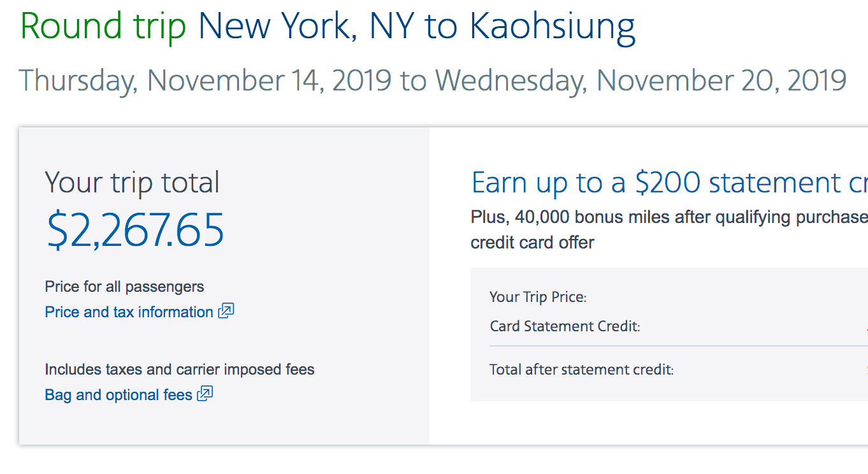The image size is (868, 474).
Task: Click the Price for all passengers text
Action: 124,287
